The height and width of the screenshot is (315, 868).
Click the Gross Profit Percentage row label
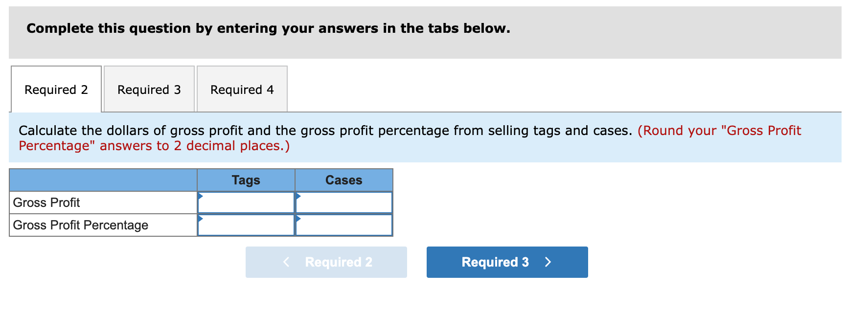point(80,225)
